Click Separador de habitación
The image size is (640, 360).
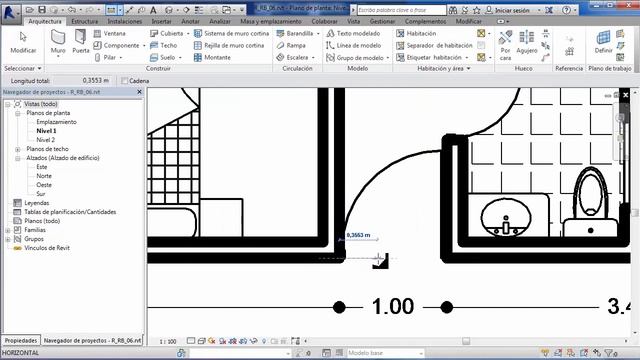434,45
